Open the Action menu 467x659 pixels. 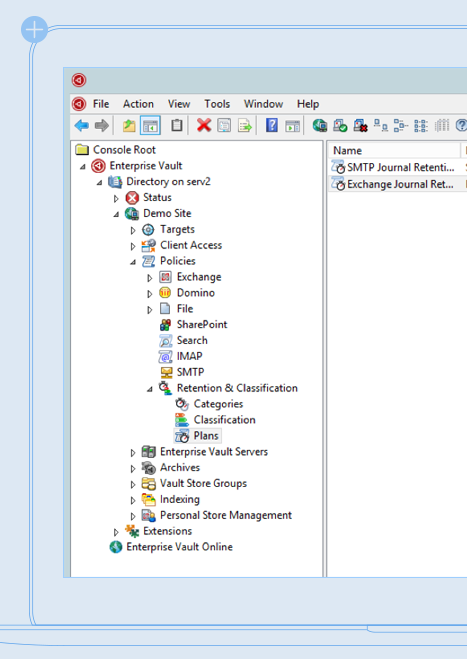[138, 104]
